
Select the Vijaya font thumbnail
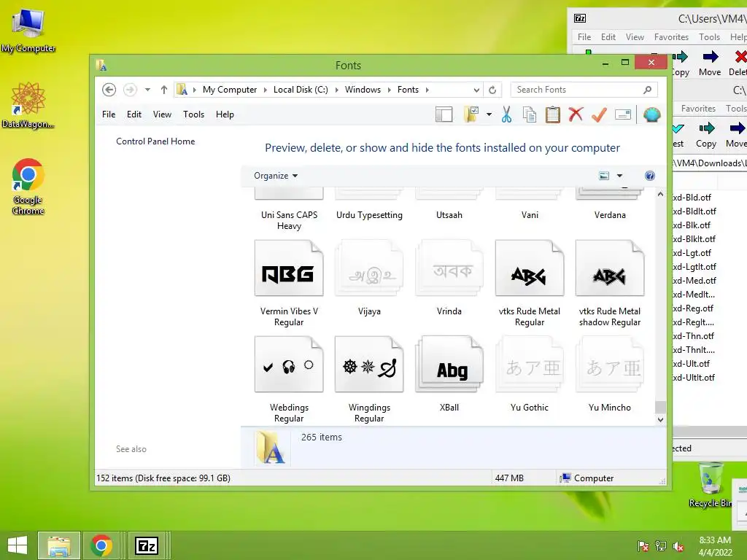(x=369, y=278)
